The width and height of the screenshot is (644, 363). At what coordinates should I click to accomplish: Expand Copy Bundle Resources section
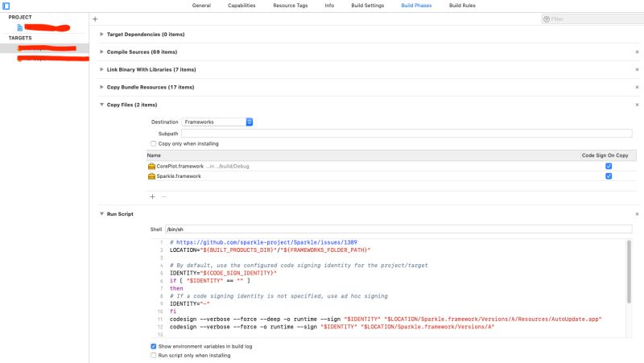(x=101, y=87)
